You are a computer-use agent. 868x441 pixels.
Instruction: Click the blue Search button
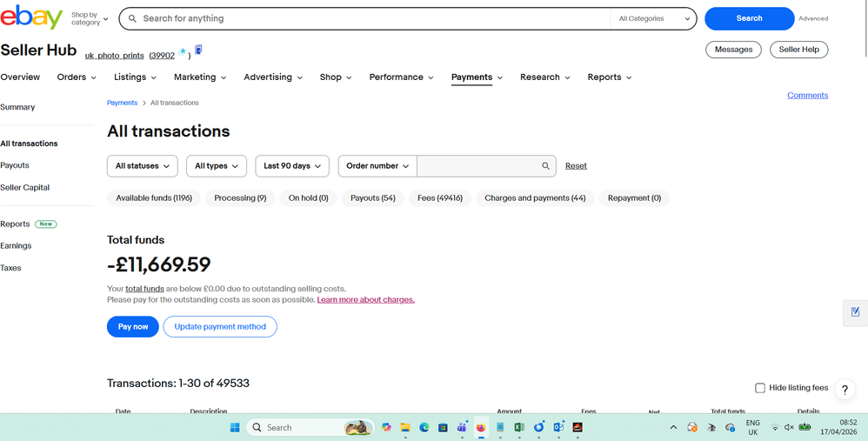[x=749, y=18]
